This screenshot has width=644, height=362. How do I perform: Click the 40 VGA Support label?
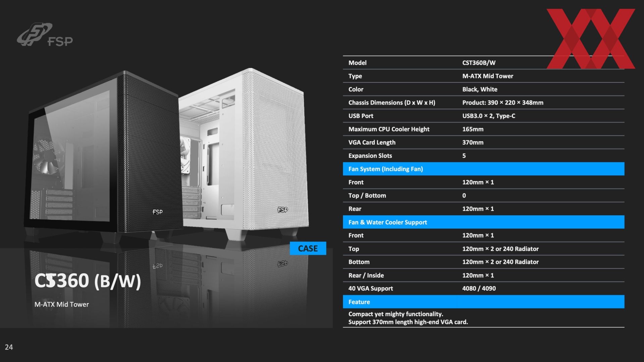(370, 288)
